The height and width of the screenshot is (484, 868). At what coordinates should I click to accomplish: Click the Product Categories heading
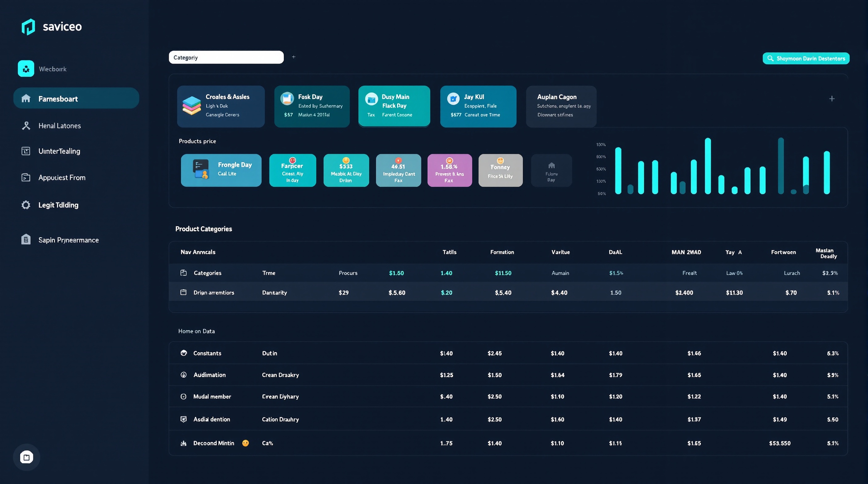point(203,229)
